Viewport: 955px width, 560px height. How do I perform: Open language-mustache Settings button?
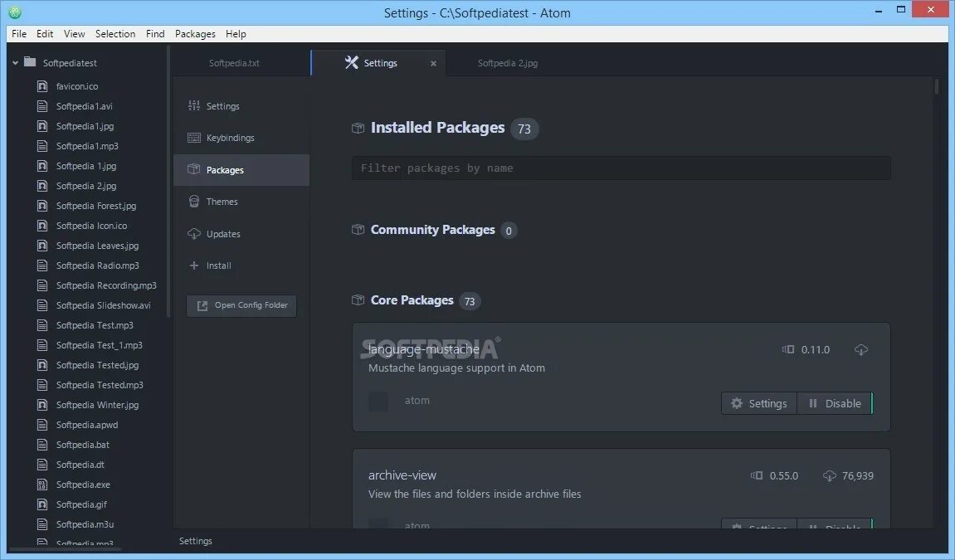pos(759,403)
